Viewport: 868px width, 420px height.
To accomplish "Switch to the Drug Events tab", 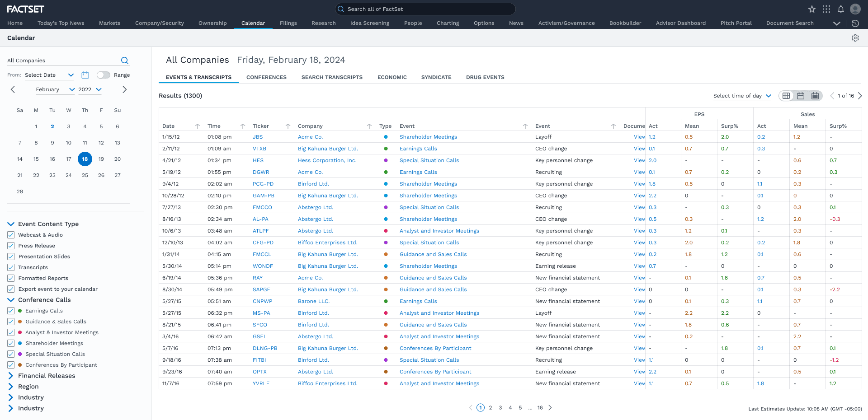I will [x=485, y=77].
